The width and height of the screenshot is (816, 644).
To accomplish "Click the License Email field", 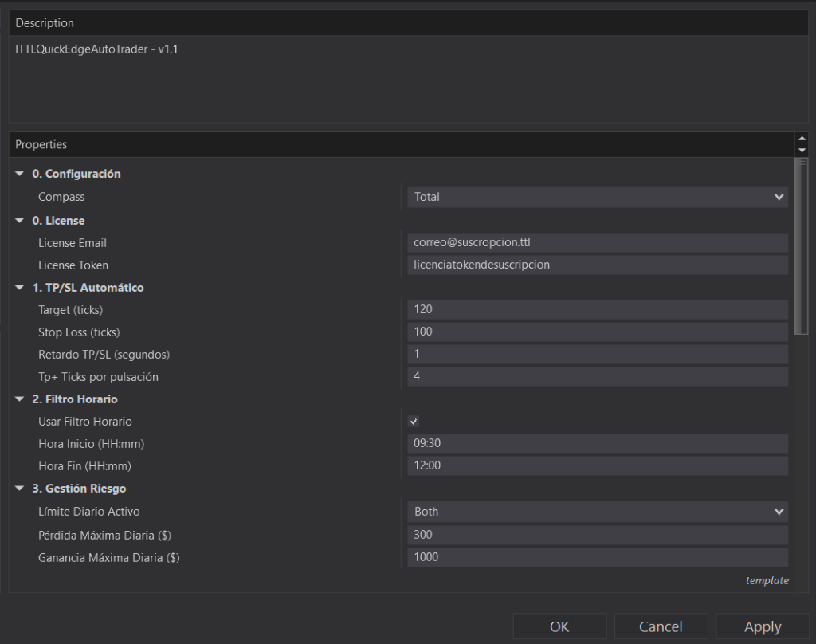I will [x=597, y=242].
